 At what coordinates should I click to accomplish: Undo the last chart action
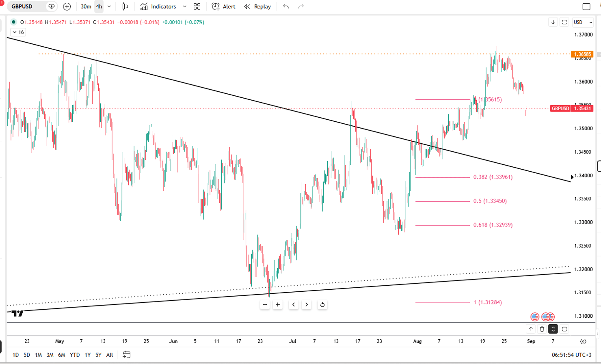286,6
